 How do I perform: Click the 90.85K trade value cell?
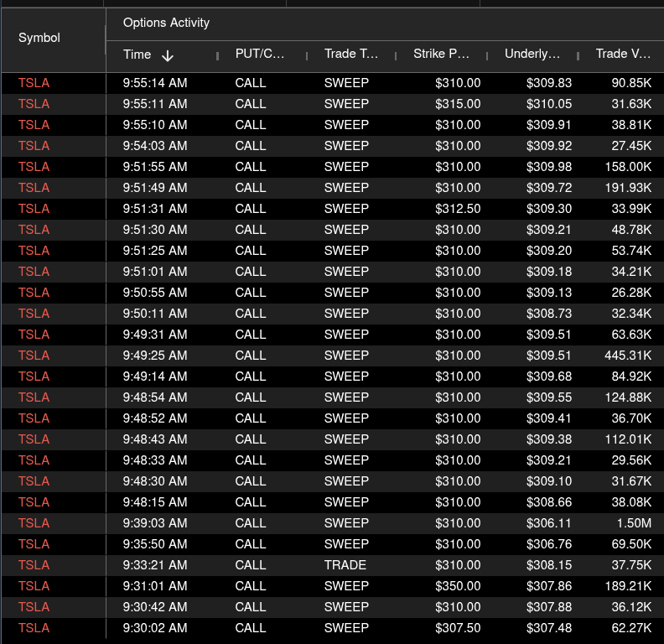tap(631, 83)
